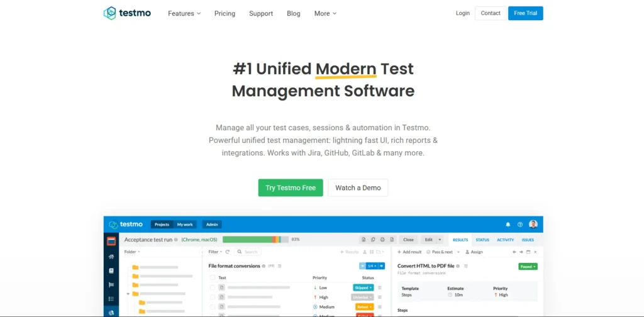Viewport: 644px width, 317px height.
Task: Click the info icon beside Convert HTML to PDF file
Action: pos(458,266)
